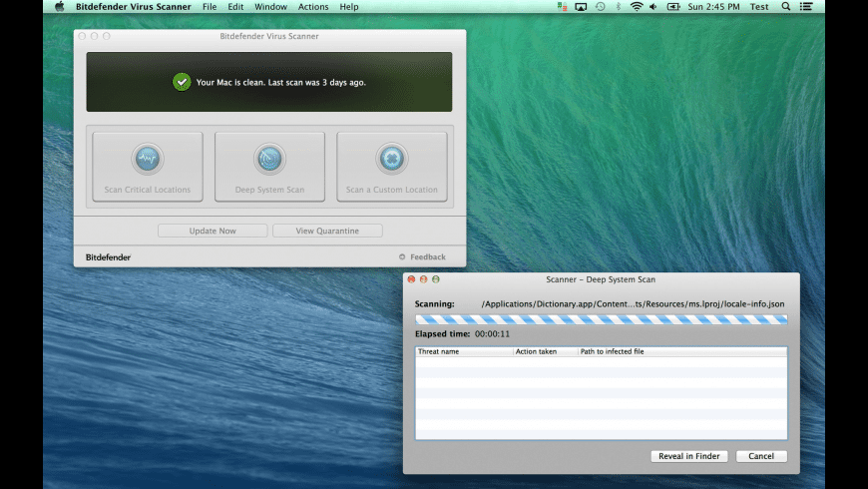The image size is (868, 489).
Task: Sort by Action taken column
Action: [546, 351]
